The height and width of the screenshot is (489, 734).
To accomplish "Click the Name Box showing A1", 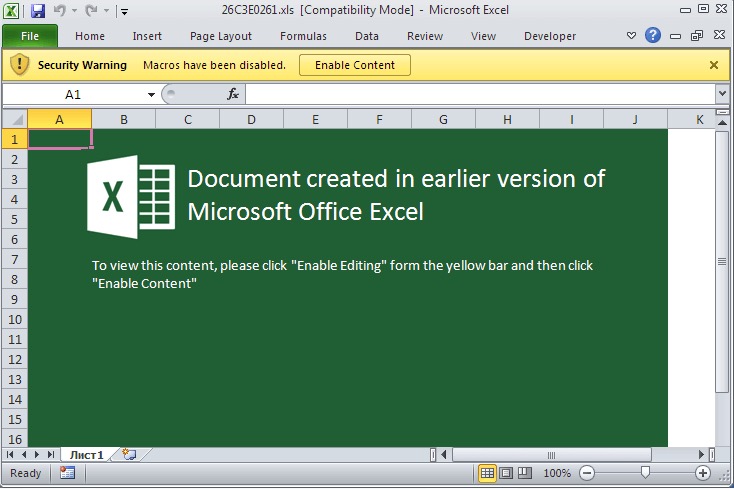I will point(73,95).
